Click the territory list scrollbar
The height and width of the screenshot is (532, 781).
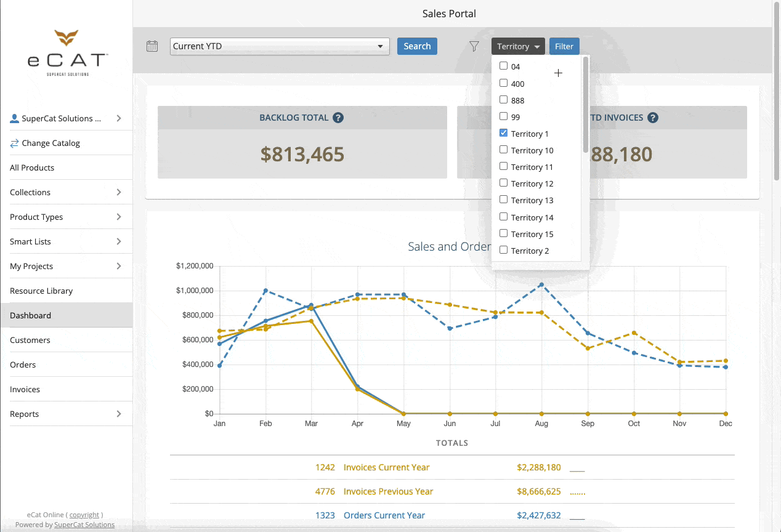[586, 105]
